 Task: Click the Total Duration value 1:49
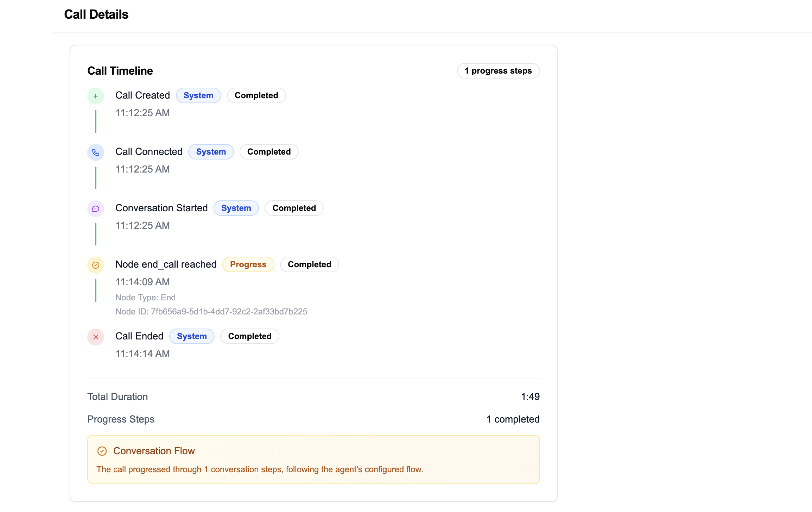coord(530,397)
